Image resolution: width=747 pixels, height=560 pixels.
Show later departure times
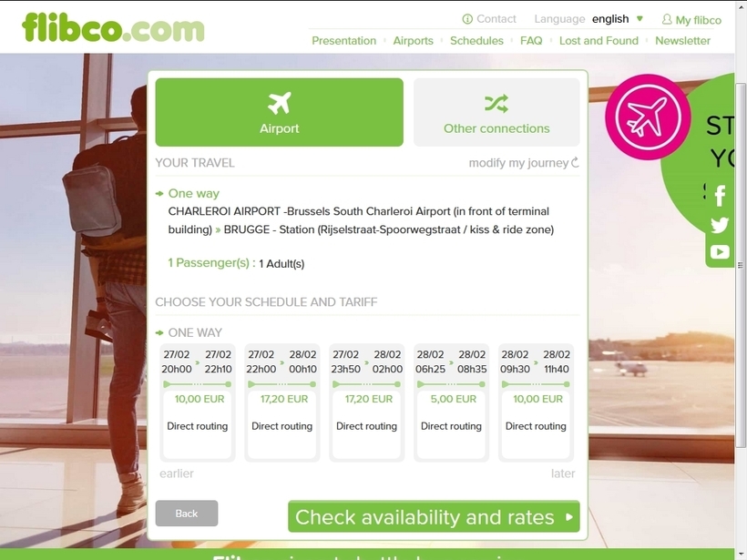point(563,473)
